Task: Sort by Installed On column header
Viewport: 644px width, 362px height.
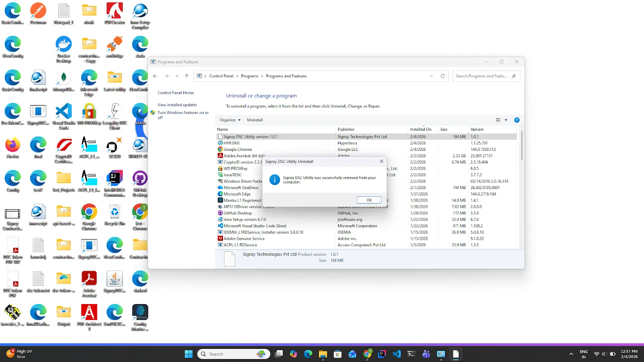Action: 423,130
